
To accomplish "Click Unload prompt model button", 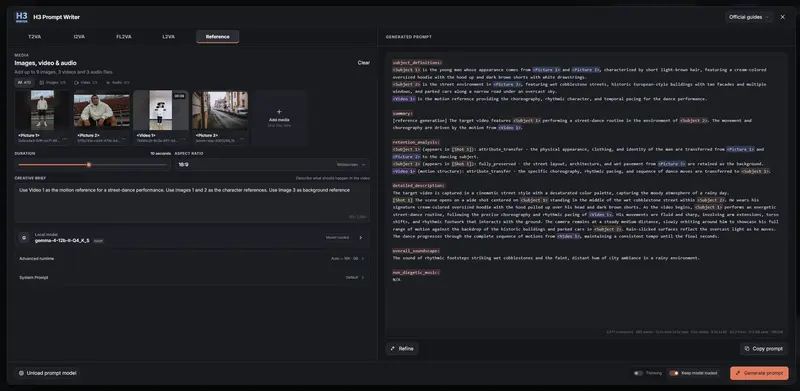I will tap(47, 373).
